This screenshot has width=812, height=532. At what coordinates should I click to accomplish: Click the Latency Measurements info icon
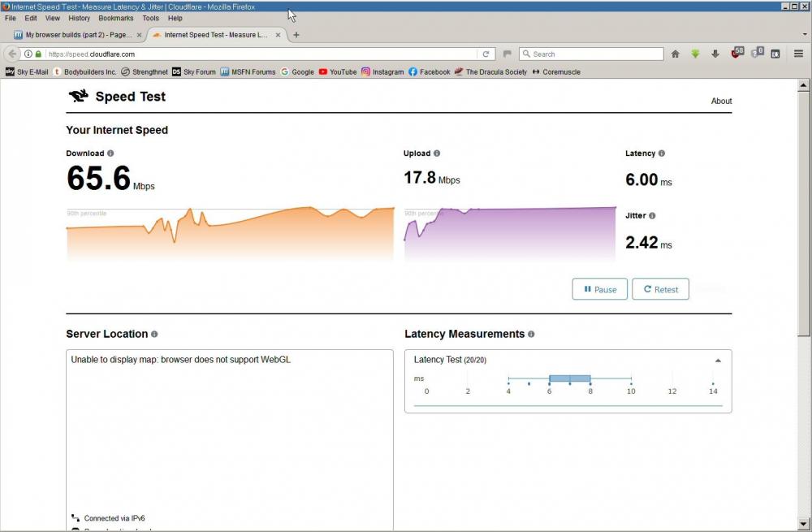(x=531, y=334)
